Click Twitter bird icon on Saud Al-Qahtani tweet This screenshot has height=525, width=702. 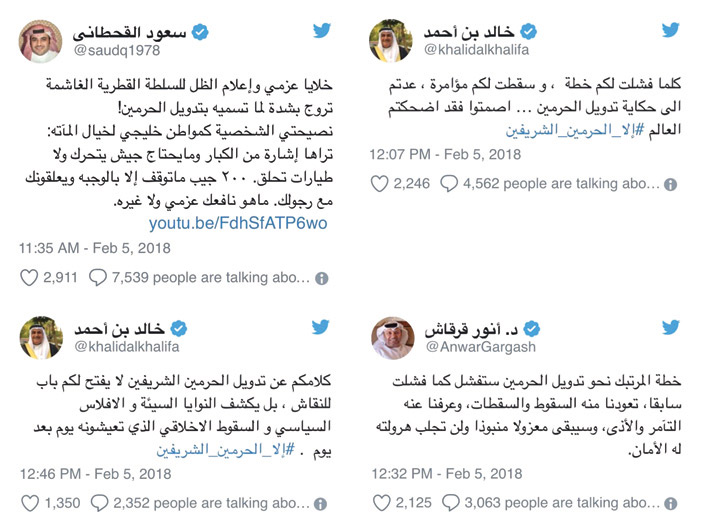[x=320, y=32]
